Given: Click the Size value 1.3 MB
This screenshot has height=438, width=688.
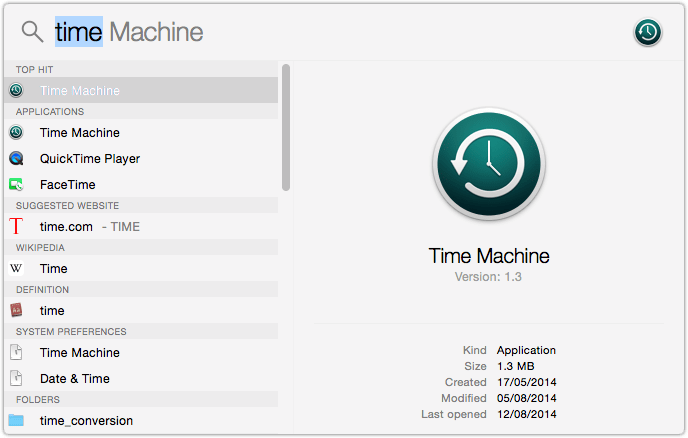Looking at the screenshot, I should (516, 366).
